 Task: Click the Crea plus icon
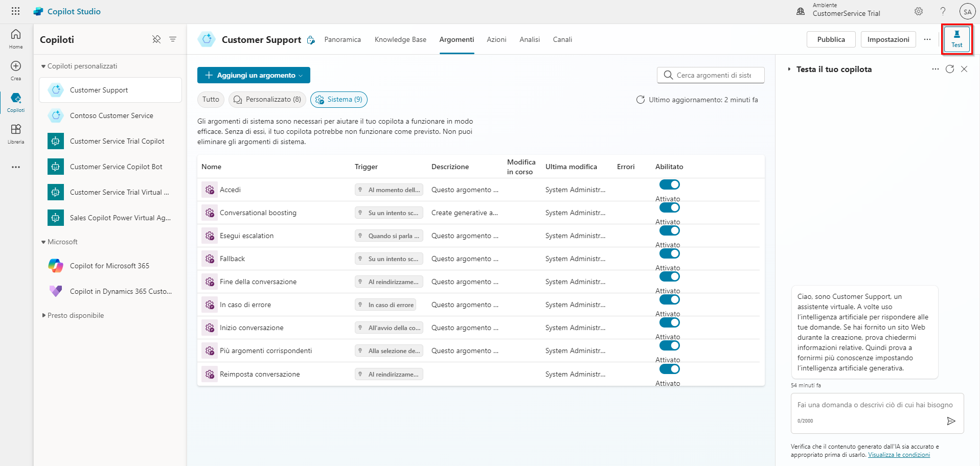click(x=16, y=70)
